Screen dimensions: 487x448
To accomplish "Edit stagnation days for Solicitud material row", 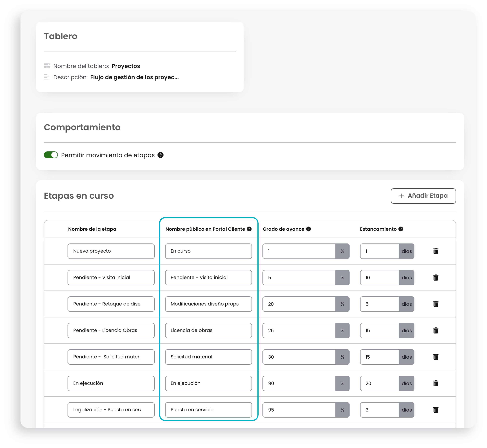I will click(379, 357).
